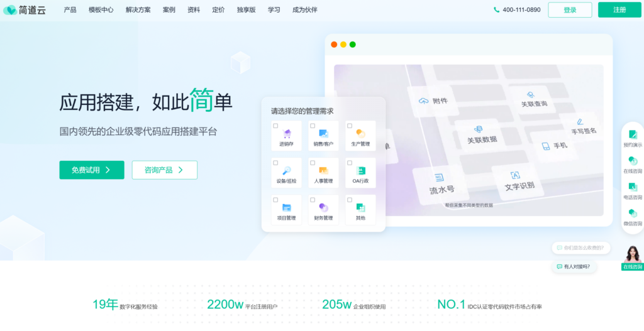This screenshot has height=331, width=644.
Task: Go to the 定价 page
Action: (x=218, y=10)
